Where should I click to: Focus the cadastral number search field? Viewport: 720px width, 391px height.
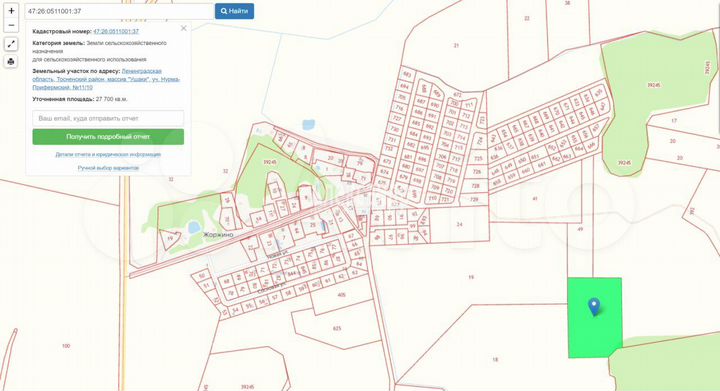coord(119,11)
